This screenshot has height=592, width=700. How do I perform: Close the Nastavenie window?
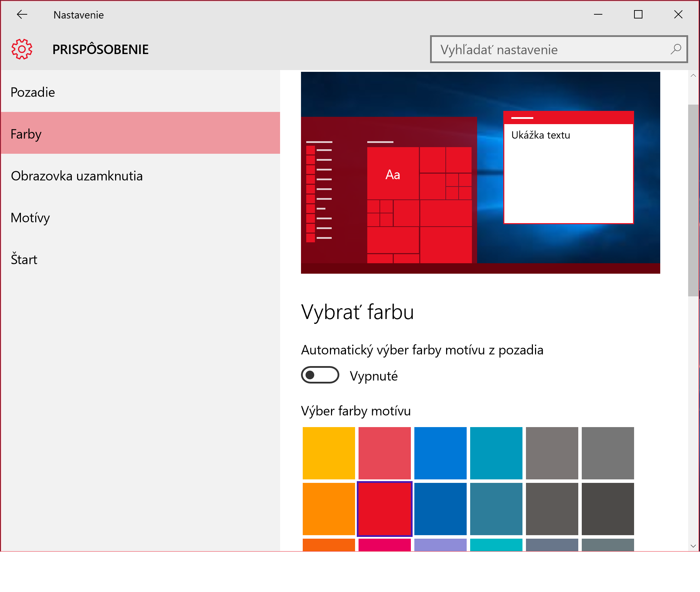(678, 15)
